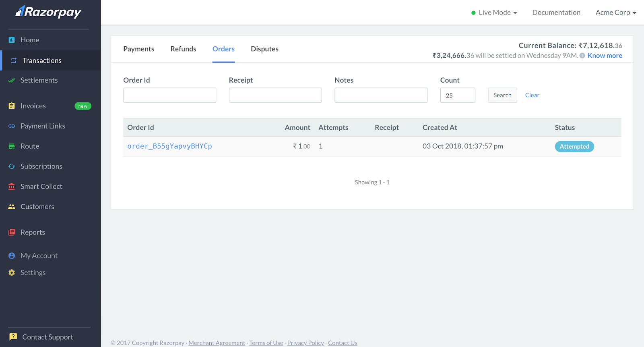Image resolution: width=644 pixels, height=347 pixels.
Task: Focus the Notes search field
Action: coord(381,95)
